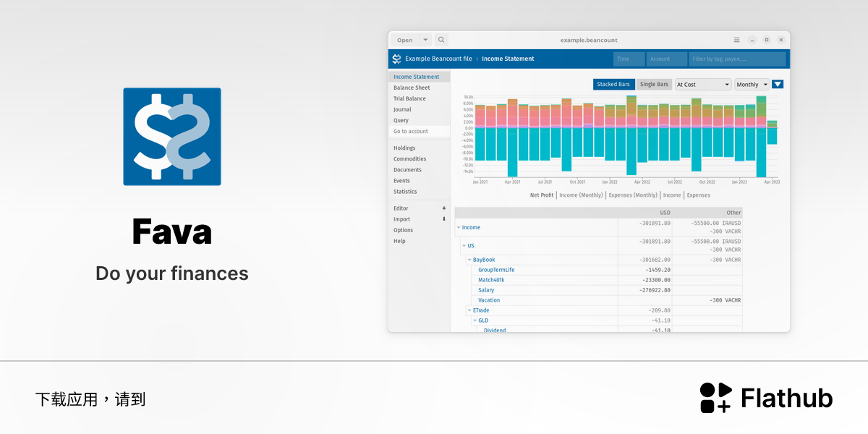868x434 pixels.
Task: Select the Stacked Bars chart mode
Action: click(x=613, y=85)
